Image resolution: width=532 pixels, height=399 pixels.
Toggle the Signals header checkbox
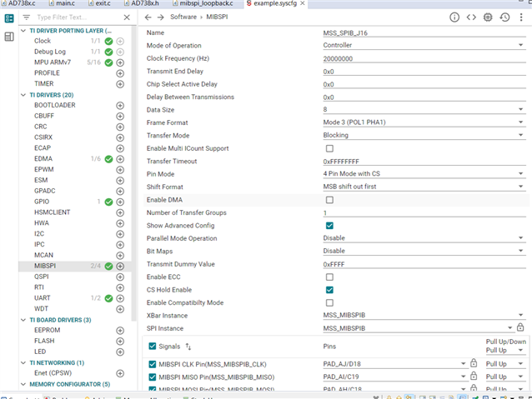(153, 347)
